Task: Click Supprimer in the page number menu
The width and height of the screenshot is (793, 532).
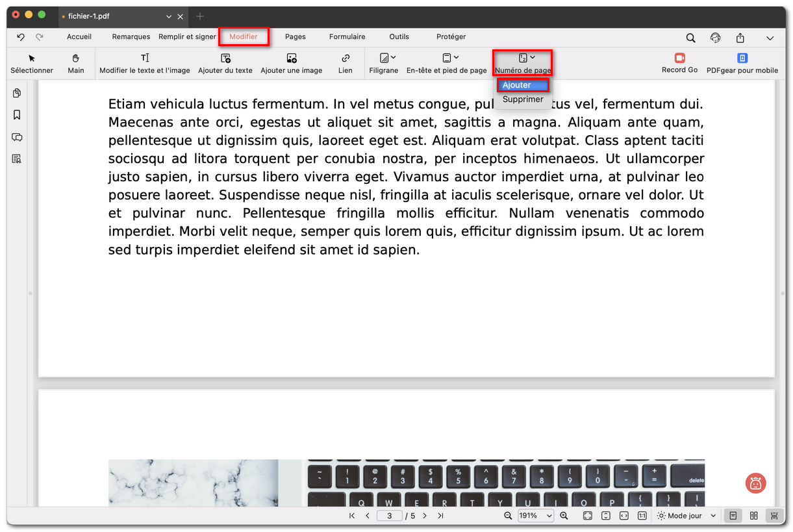Action: coord(523,99)
